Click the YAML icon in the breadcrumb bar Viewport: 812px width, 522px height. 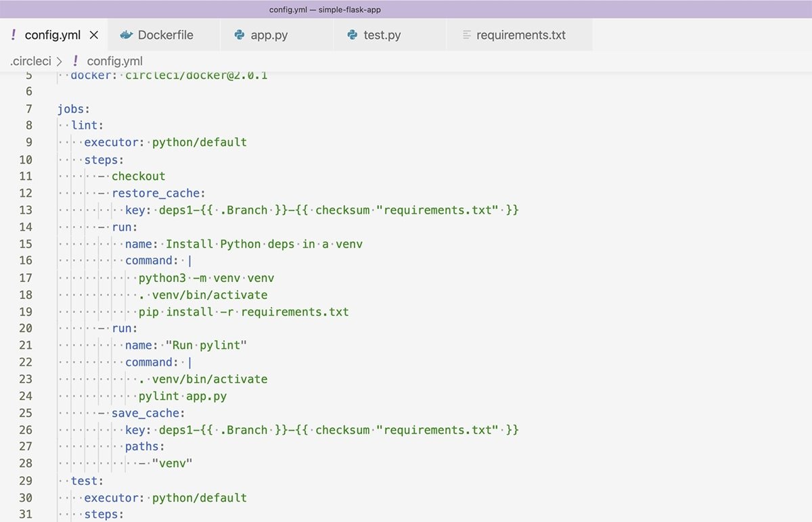click(75, 61)
